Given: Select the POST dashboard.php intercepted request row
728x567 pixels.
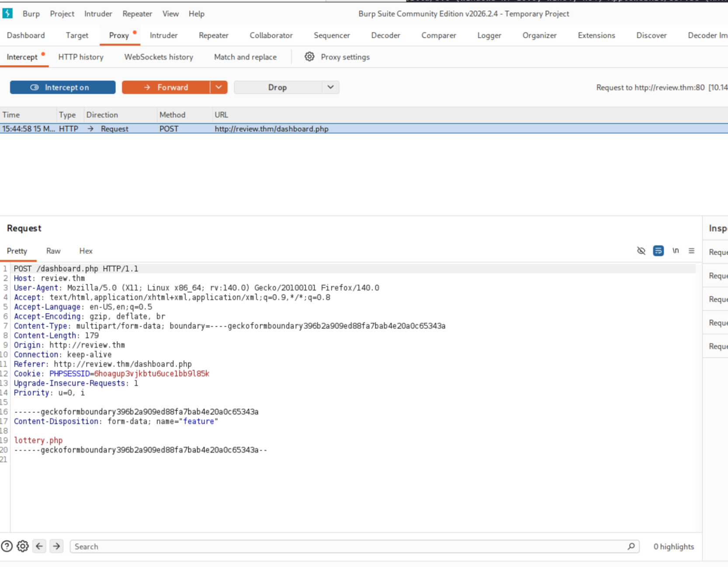Looking at the screenshot, I should tap(364, 129).
